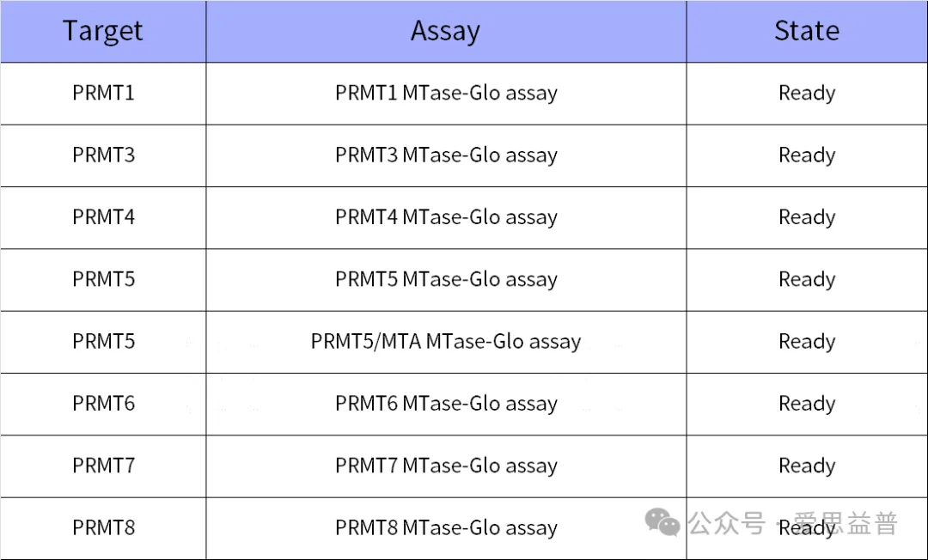928x560 pixels.
Task: Select PRMT3 MTase-Glo assay cell
Action: [x=446, y=155]
